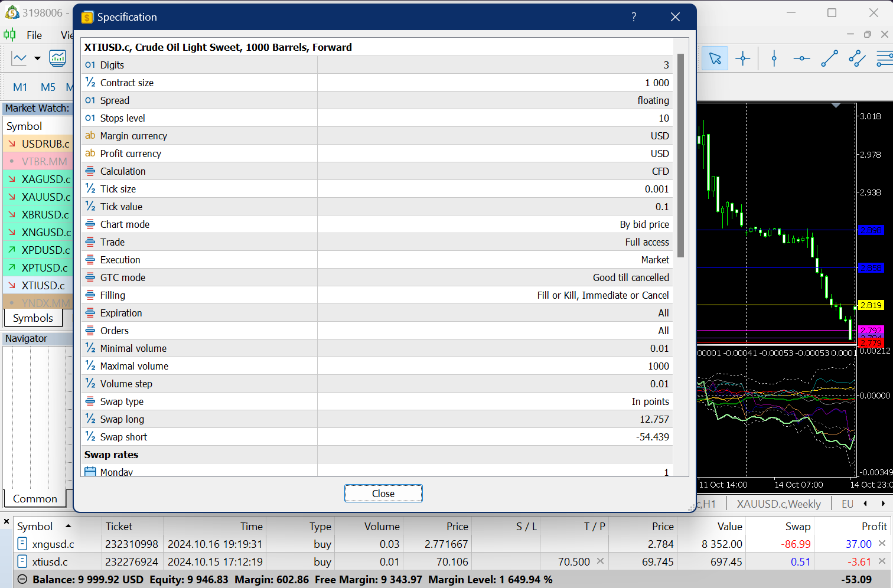Click the chart shift marker triangle
The height and width of the screenshot is (588, 893).
tap(836, 106)
